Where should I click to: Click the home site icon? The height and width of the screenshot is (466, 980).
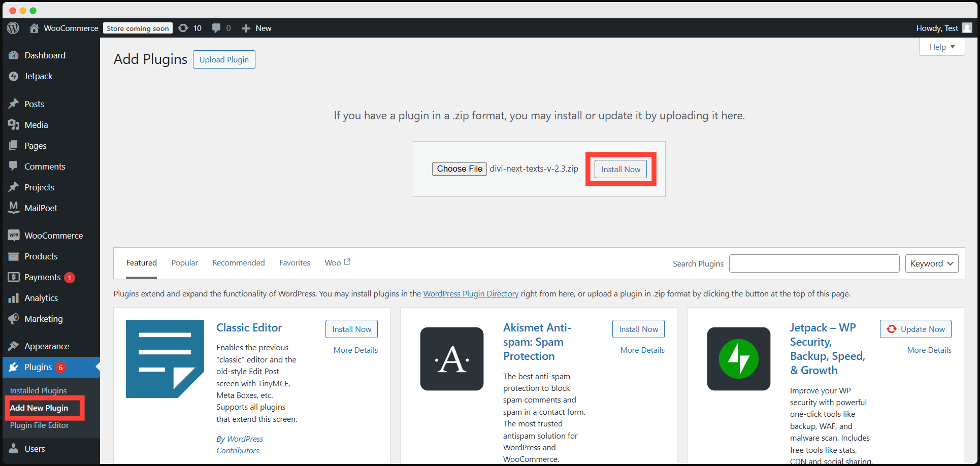click(34, 28)
